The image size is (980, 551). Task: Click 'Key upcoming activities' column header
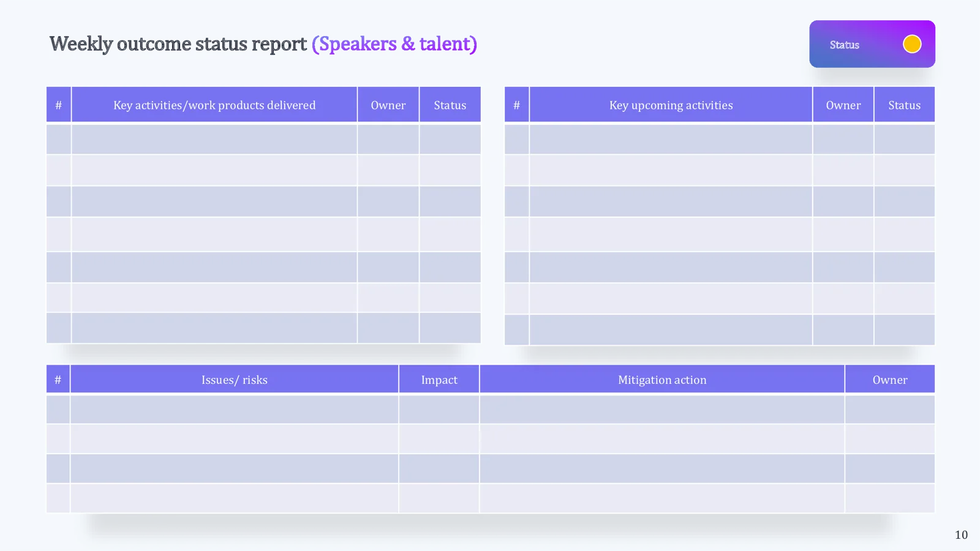[x=671, y=105]
